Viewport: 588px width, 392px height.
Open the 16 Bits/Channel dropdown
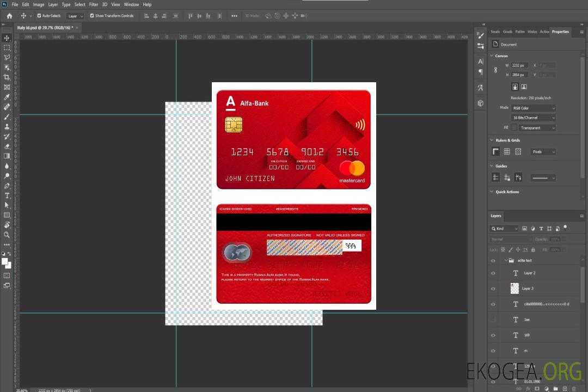pyautogui.click(x=533, y=118)
